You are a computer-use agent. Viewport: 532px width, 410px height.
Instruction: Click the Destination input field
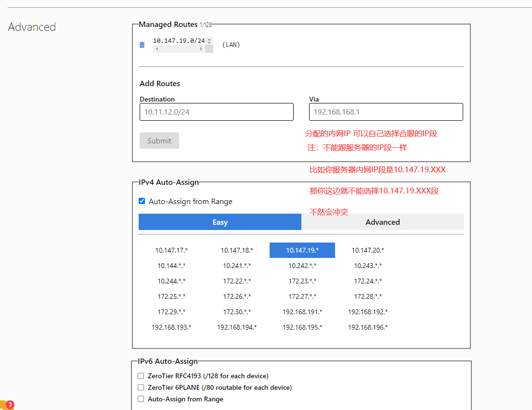[x=216, y=112]
